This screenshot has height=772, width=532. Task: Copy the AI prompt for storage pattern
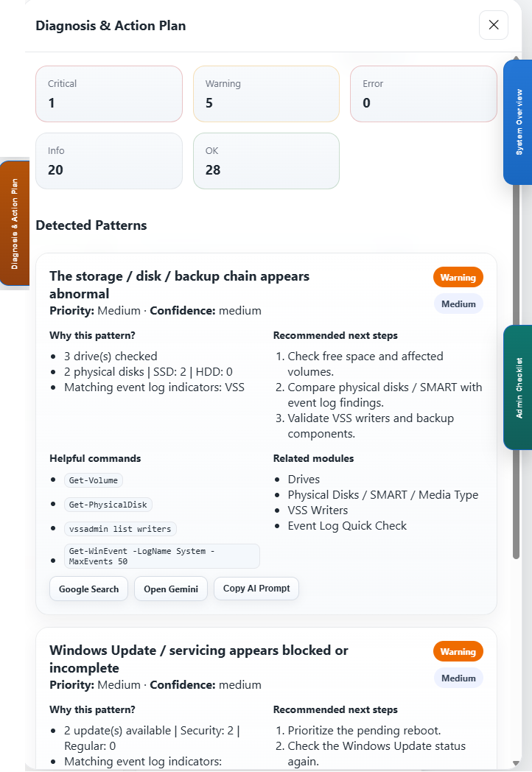[x=256, y=589]
